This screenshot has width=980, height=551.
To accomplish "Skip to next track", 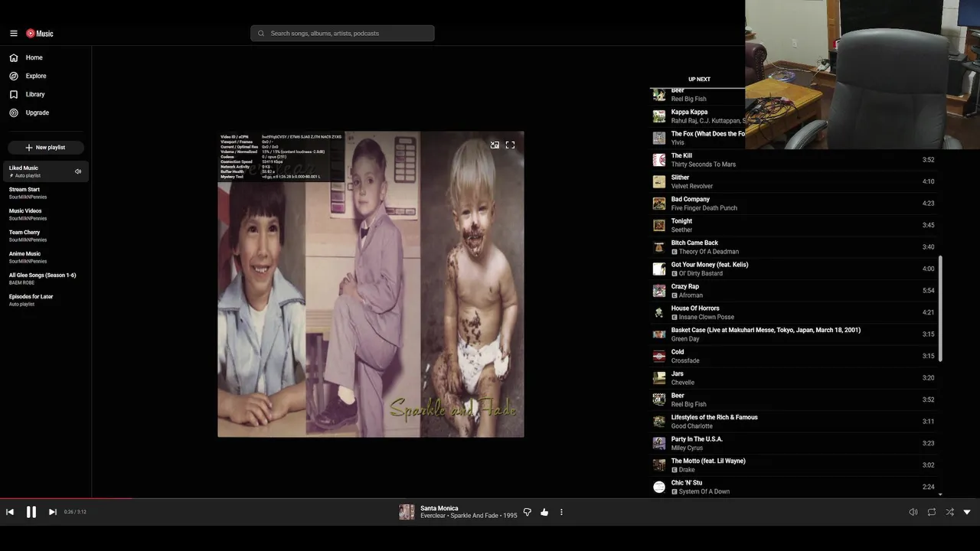I will click(53, 512).
